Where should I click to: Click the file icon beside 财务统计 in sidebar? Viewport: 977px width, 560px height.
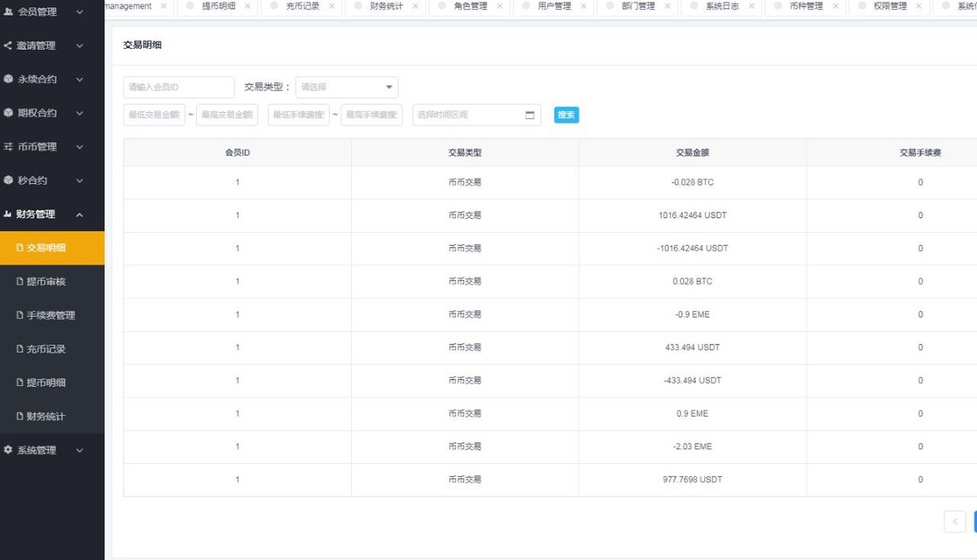pyautogui.click(x=20, y=417)
